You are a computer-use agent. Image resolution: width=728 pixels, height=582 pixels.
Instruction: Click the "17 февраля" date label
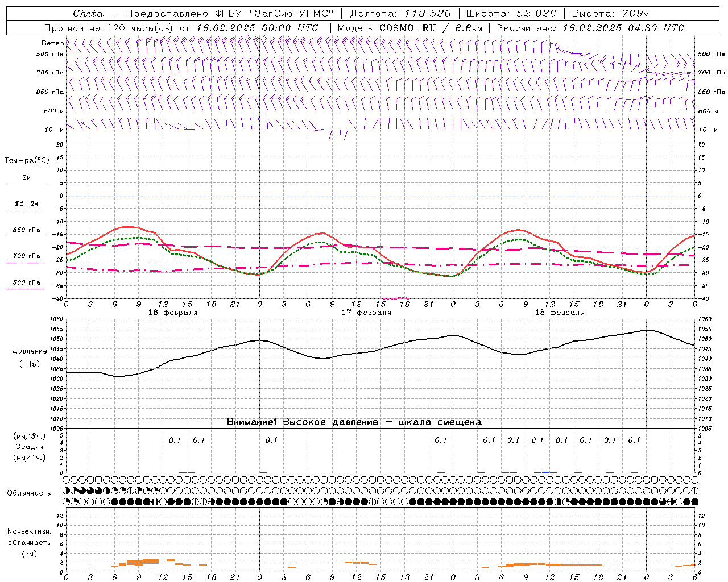click(366, 313)
